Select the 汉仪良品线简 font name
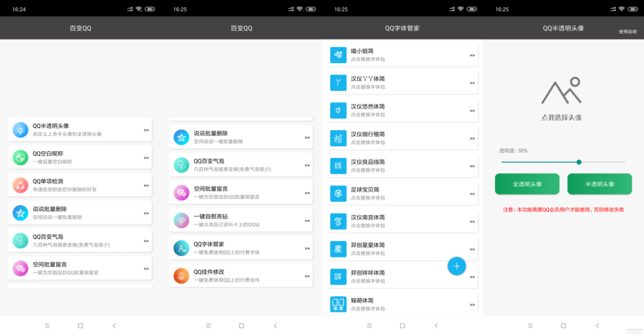The image size is (644, 335). pos(368,161)
